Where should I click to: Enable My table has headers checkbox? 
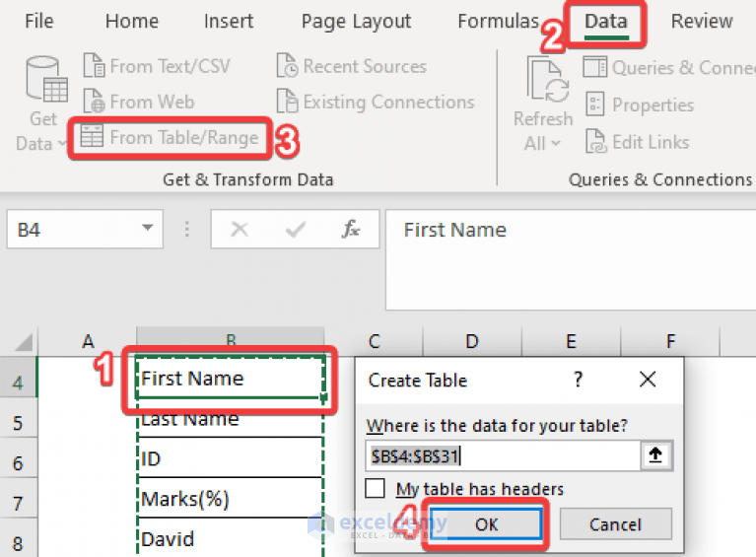(375, 488)
